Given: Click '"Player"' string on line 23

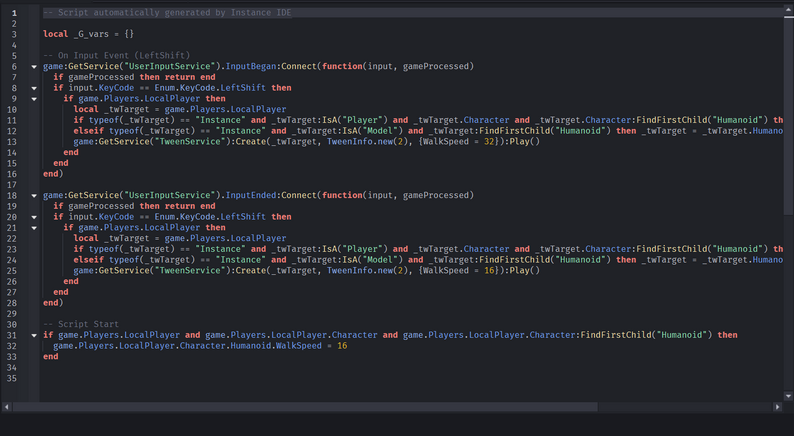Looking at the screenshot, I should tap(365, 249).
